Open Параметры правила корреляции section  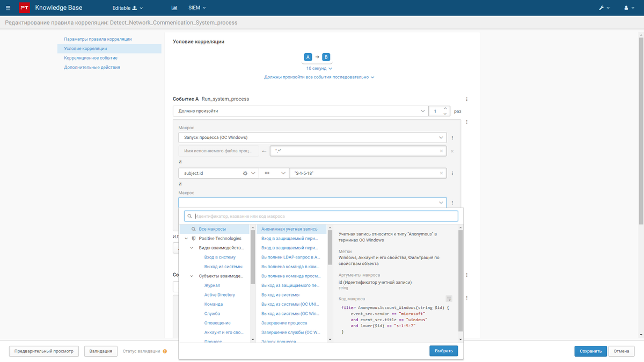point(98,39)
